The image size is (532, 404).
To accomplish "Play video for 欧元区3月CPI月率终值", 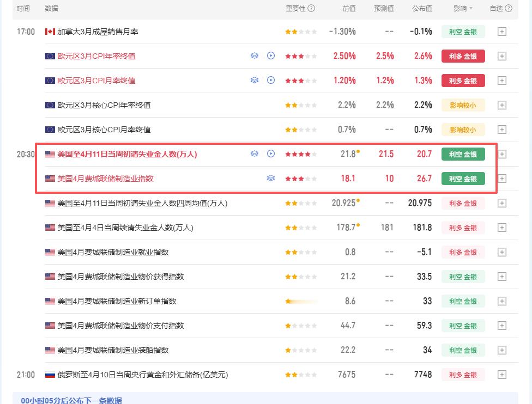I will 271,80.
